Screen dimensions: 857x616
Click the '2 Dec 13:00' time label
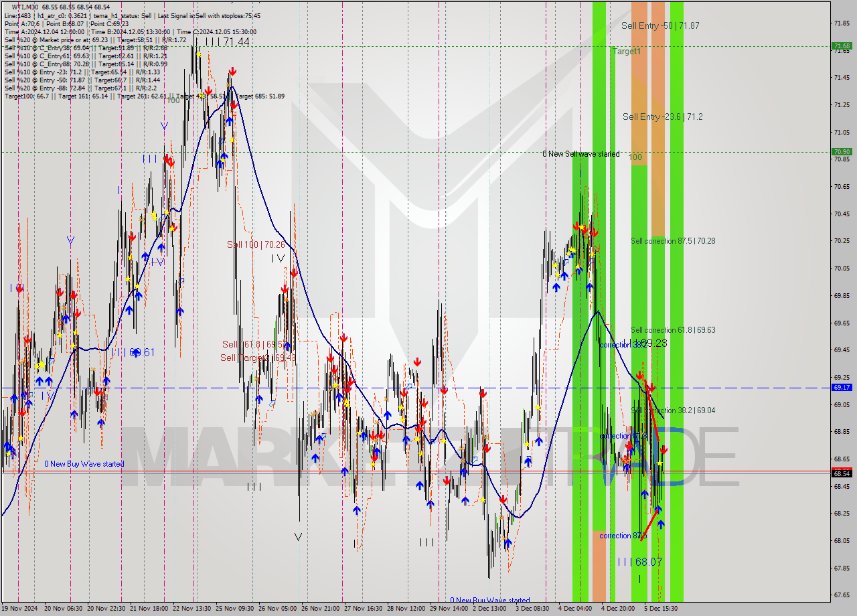(490, 609)
